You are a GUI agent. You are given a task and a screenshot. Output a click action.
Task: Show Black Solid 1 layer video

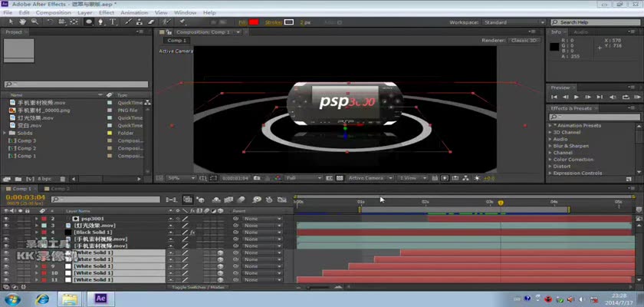click(x=6, y=233)
